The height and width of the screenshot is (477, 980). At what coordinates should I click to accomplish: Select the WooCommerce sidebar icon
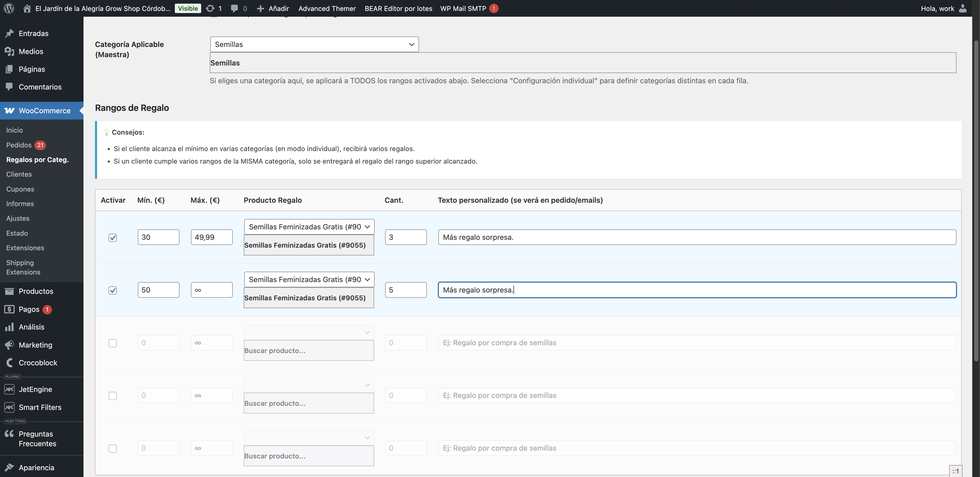(9, 111)
